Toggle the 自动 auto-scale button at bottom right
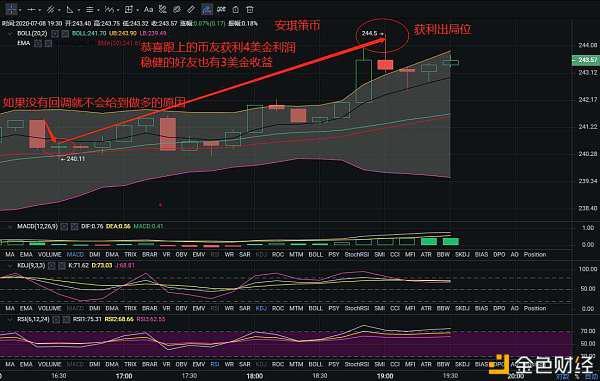The image size is (600, 381). [x=591, y=378]
